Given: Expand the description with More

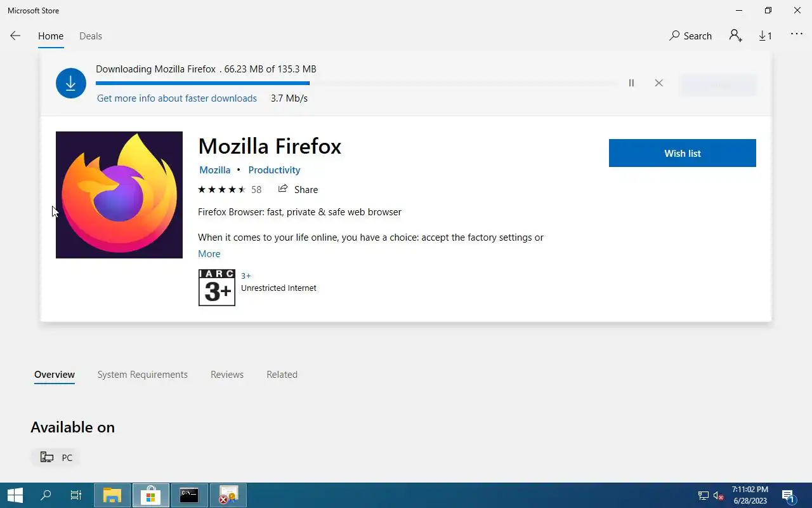Looking at the screenshot, I should pyautogui.click(x=209, y=254).
